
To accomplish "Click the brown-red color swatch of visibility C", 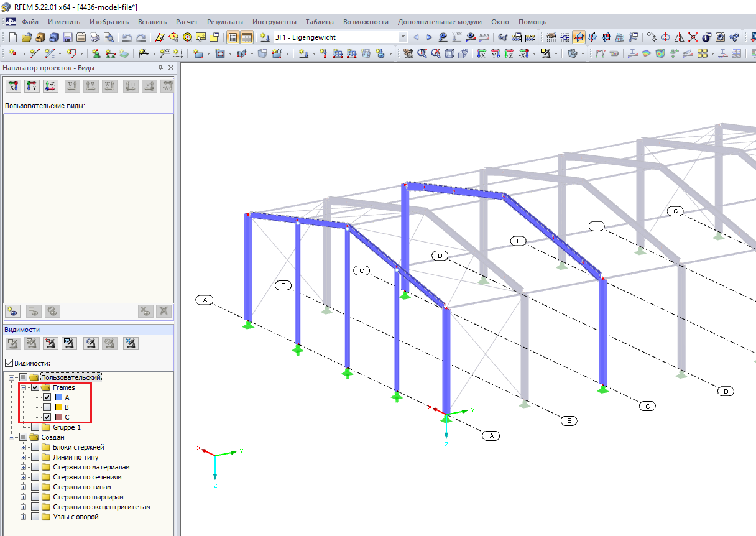I will click(x=58, y=417).
